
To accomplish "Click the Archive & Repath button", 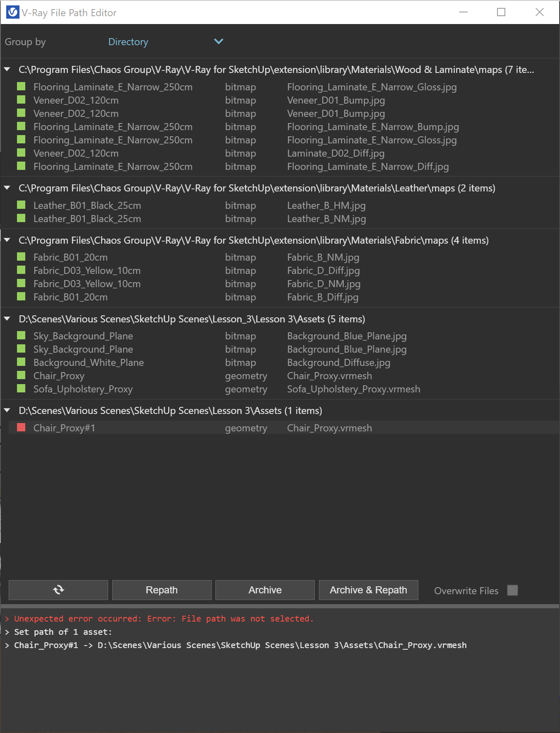I will pyautogui.click(x=368, y=590).
